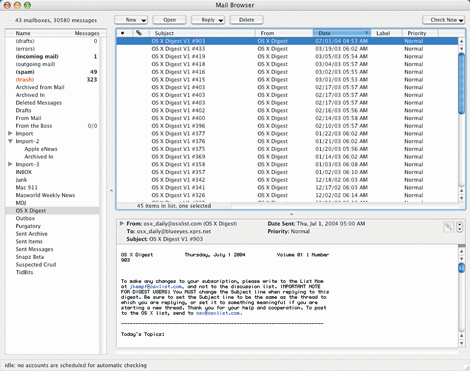Select the (spam) mailbox

point(52,72)
